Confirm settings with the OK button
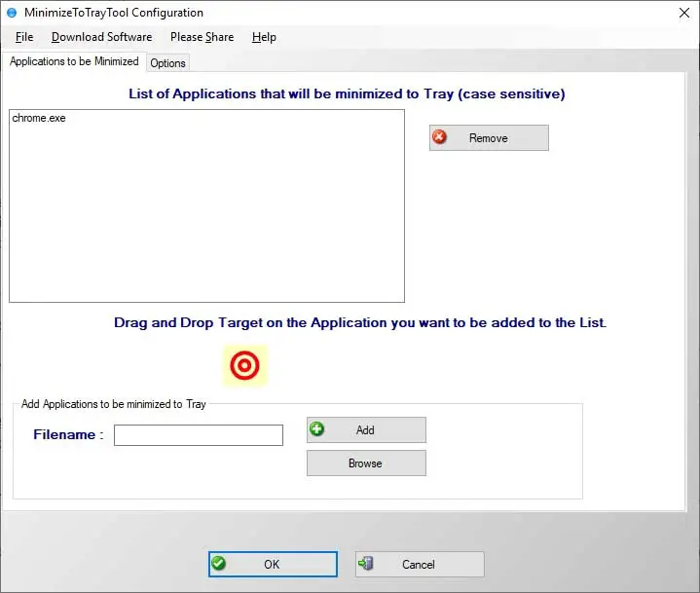Screen dimensions: 700x593 click(273, 564)
